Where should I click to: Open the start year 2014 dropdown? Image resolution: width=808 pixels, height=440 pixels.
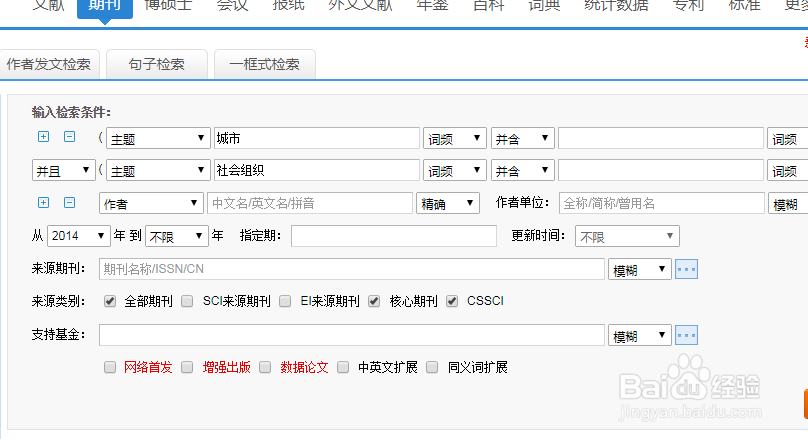tap(79, 236)
